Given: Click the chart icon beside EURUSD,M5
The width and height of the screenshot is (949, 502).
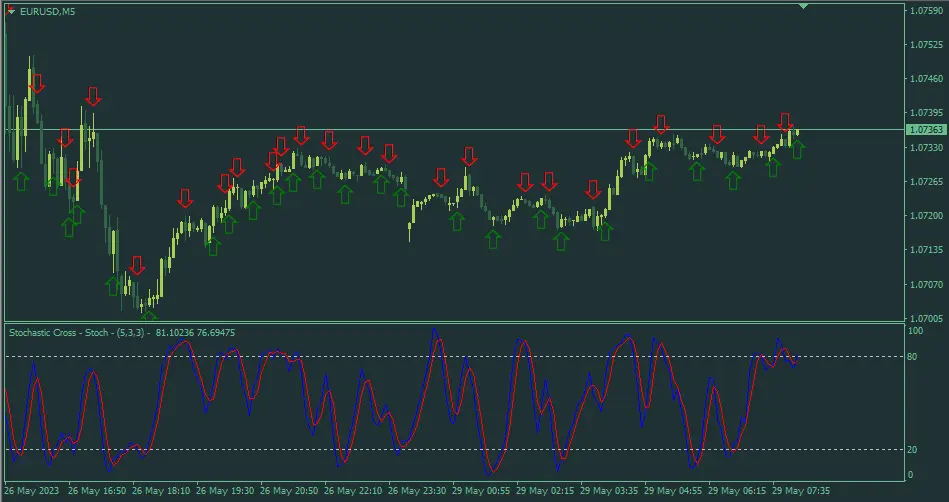Looking at the screenshot, I should tap(11, 11).
